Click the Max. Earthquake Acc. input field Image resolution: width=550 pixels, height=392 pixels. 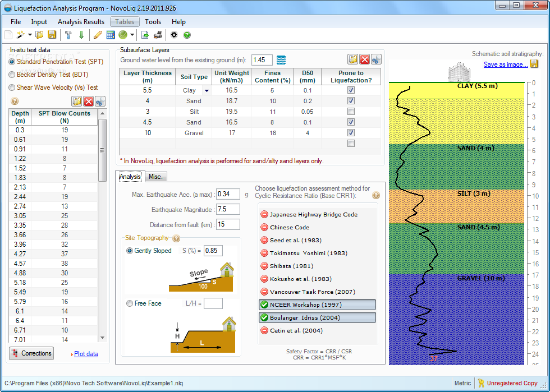(x=228, y=194)
